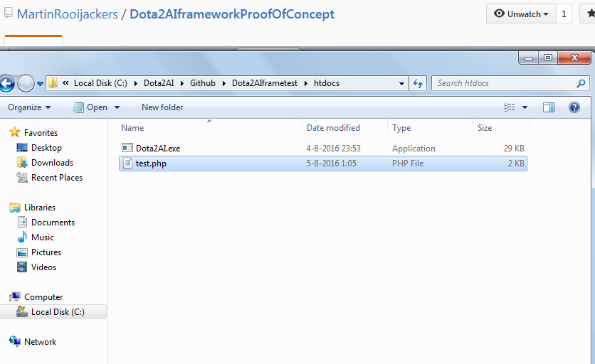Click the Back navigation arrow in Explorer
The height and width of the screenshot is (364, 595).
6,83
